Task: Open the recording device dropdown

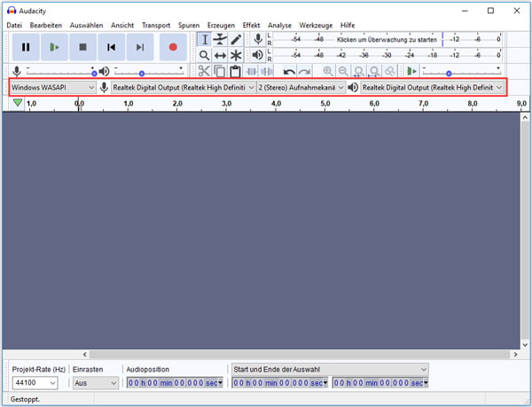Action: pos(184,88)
